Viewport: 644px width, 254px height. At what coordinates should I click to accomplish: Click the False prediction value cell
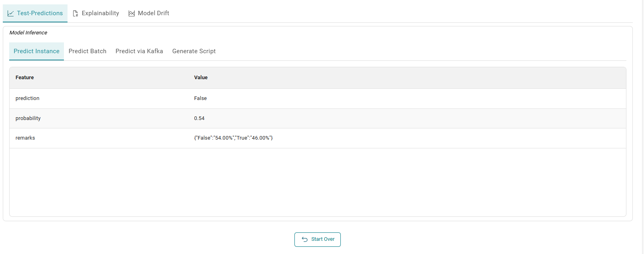coord(200,98)
